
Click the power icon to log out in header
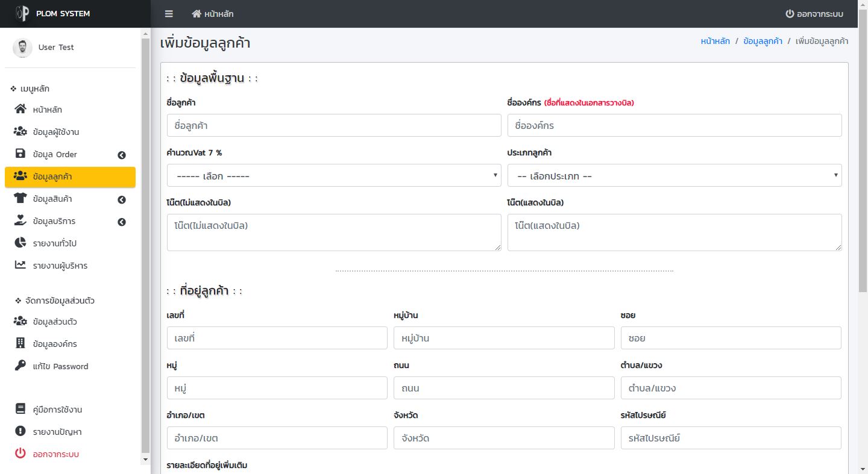coord(790,14)
